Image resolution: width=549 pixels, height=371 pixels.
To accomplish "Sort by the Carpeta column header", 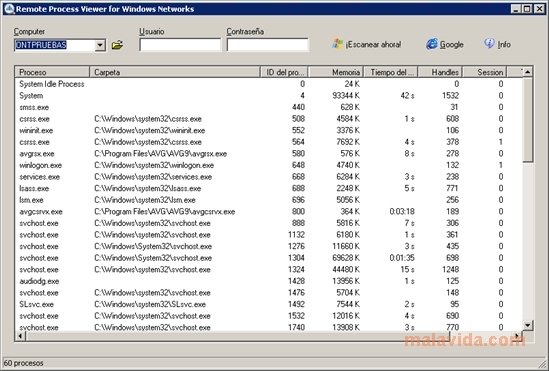I will point(175,72).
